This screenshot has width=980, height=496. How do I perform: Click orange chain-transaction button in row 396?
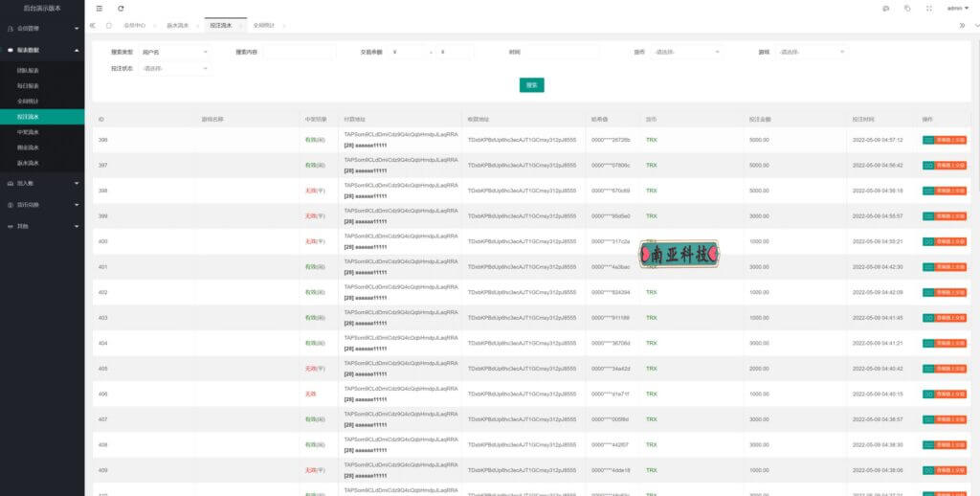(x=950, y=140)
